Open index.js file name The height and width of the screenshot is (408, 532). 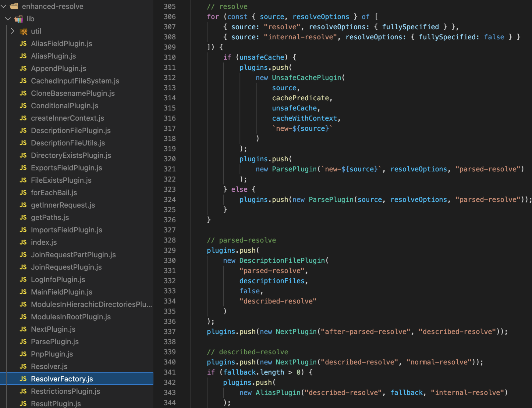(x=44, y=242)
